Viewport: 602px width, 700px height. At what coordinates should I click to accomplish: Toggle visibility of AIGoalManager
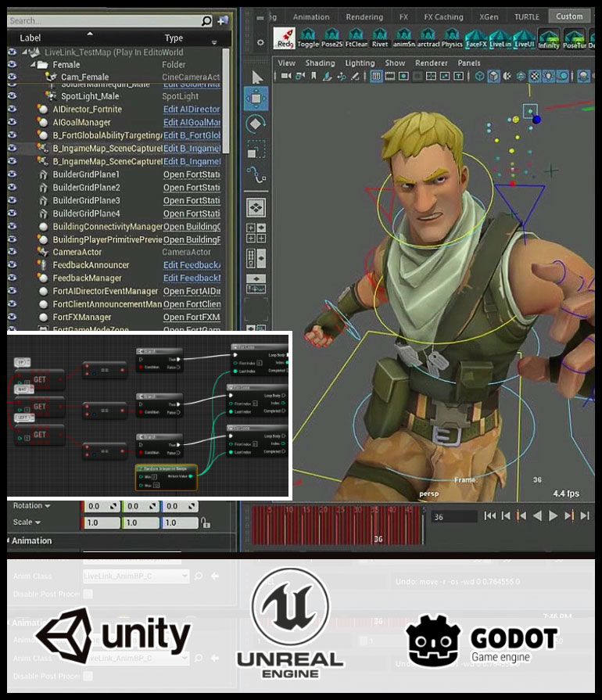pyautogui.click(x=12, y=121)
